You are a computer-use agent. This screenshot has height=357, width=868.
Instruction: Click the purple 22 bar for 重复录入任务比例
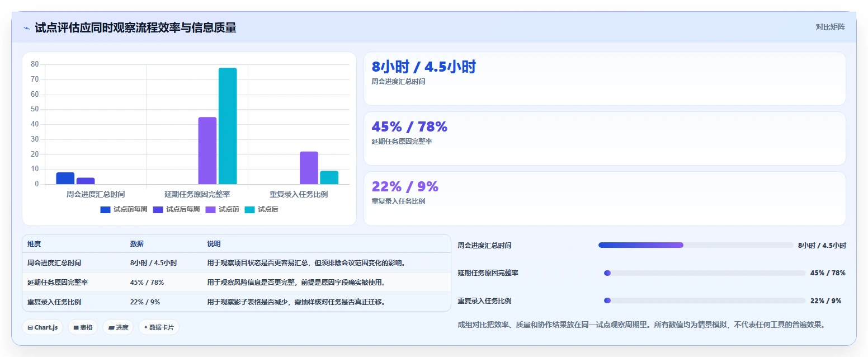coord(309,168)
